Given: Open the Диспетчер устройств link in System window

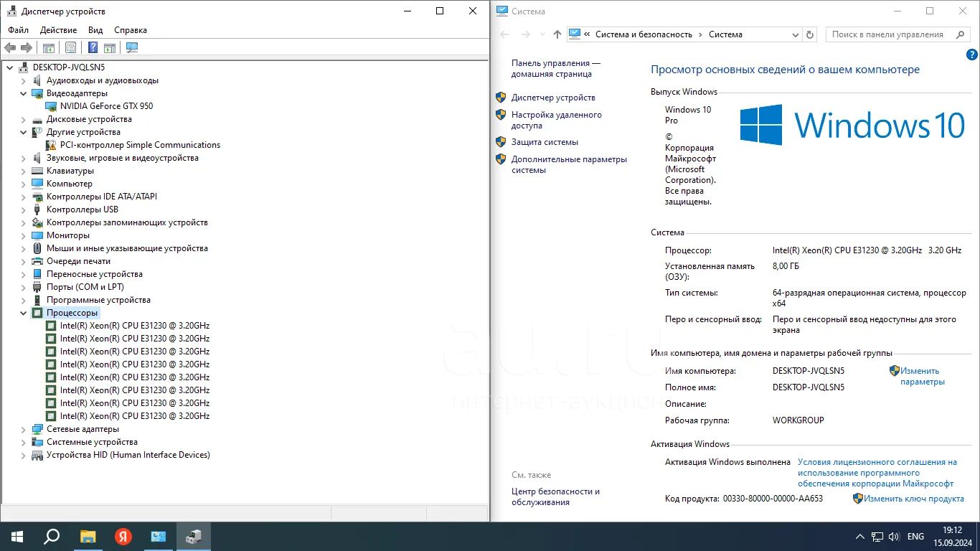Looking at the screenshot, I should click(x=553, y=98).
